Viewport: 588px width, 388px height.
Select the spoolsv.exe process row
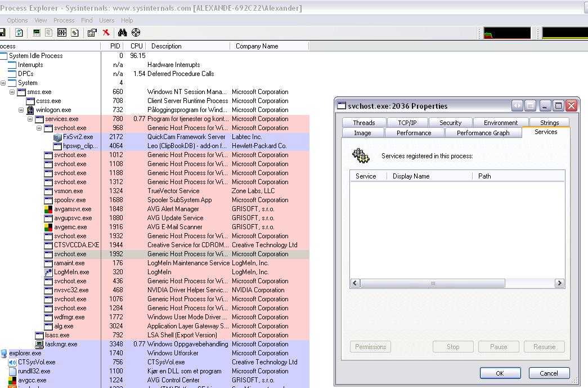tap(155, 200)
